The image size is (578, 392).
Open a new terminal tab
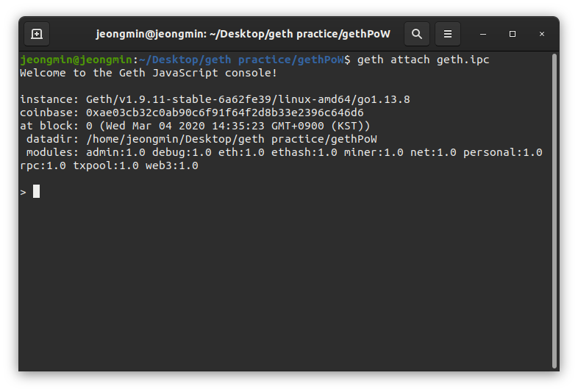pyautogui.click(x=37, y=34)
